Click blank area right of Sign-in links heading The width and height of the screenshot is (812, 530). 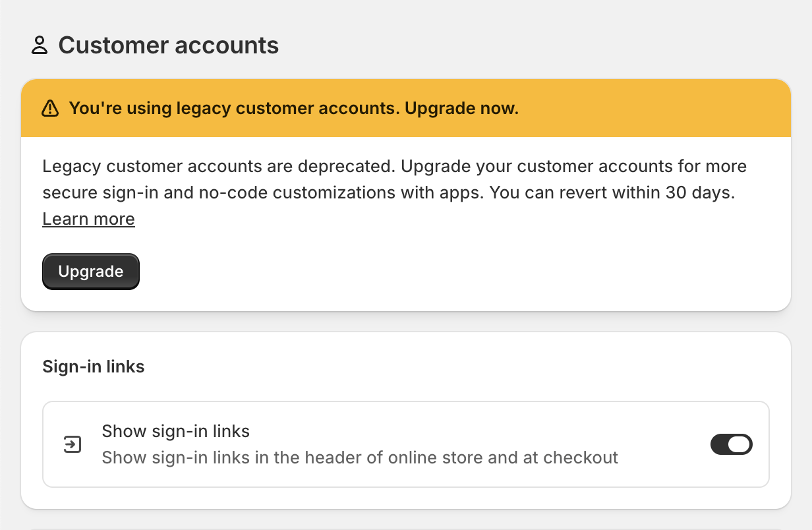click(x=461, y=367)
